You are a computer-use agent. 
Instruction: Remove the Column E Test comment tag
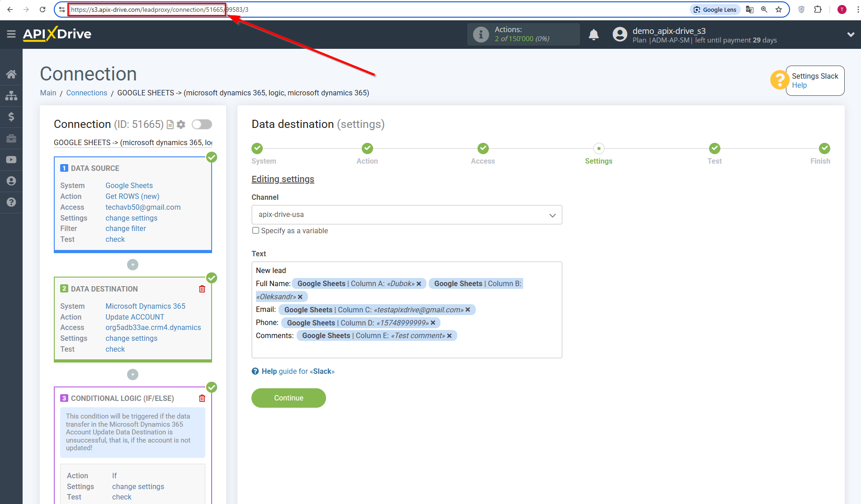pyautogui.click(x=449, y=336)
